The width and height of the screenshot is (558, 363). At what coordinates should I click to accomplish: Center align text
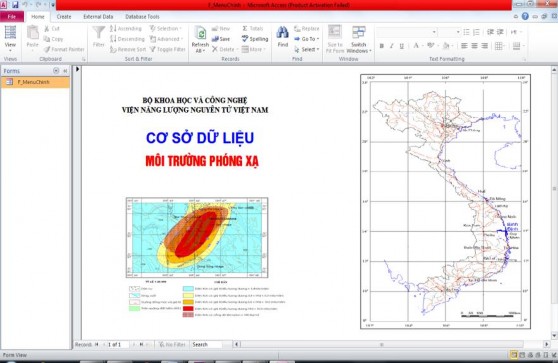click(474, 46)
